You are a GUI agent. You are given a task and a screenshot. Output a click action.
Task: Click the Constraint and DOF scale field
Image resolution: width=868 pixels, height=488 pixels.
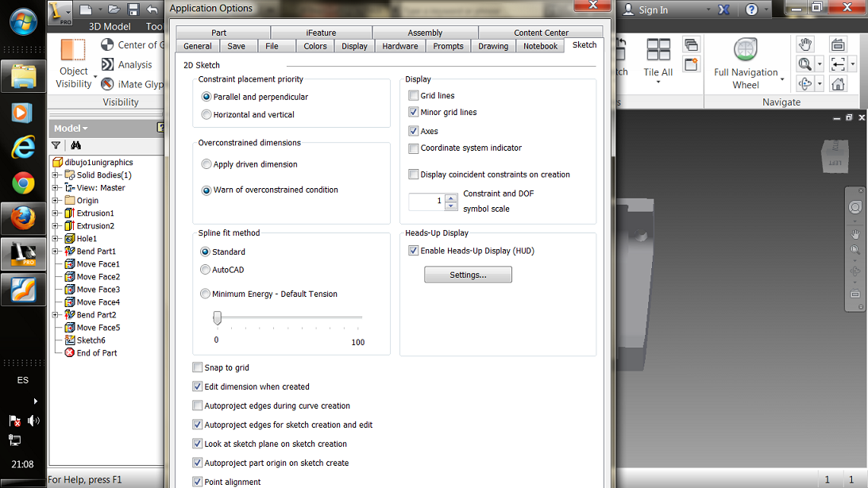(x=427, y=202)
